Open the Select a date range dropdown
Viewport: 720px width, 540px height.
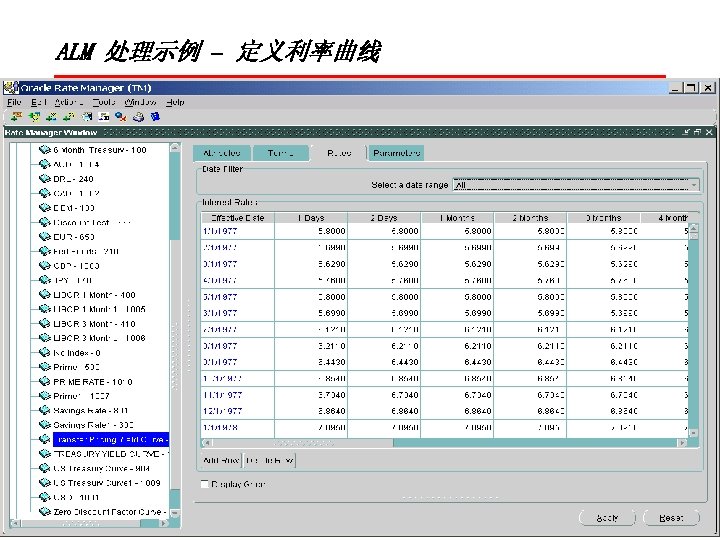click(x=576, y=185)
